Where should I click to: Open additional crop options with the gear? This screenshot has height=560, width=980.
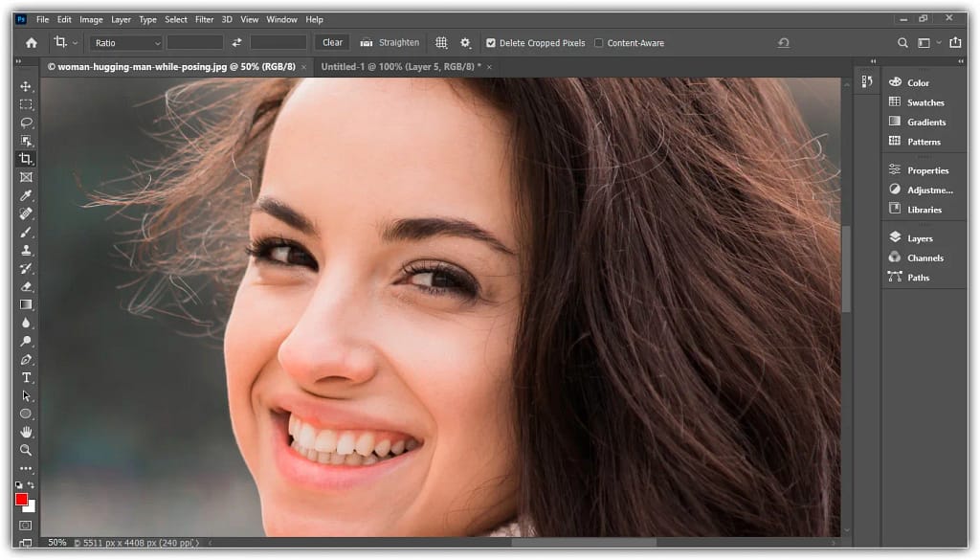pos(465,42)
